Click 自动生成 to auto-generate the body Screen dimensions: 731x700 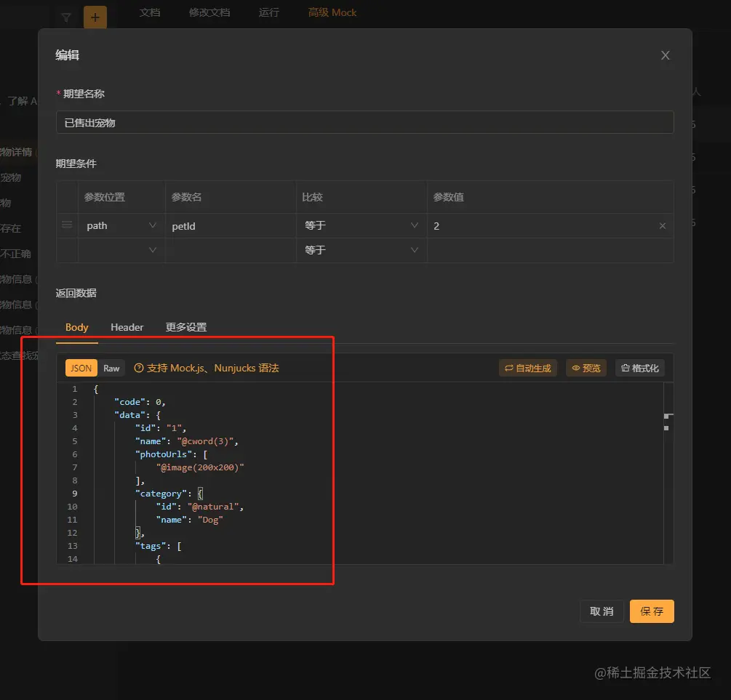tap(527, 369)
